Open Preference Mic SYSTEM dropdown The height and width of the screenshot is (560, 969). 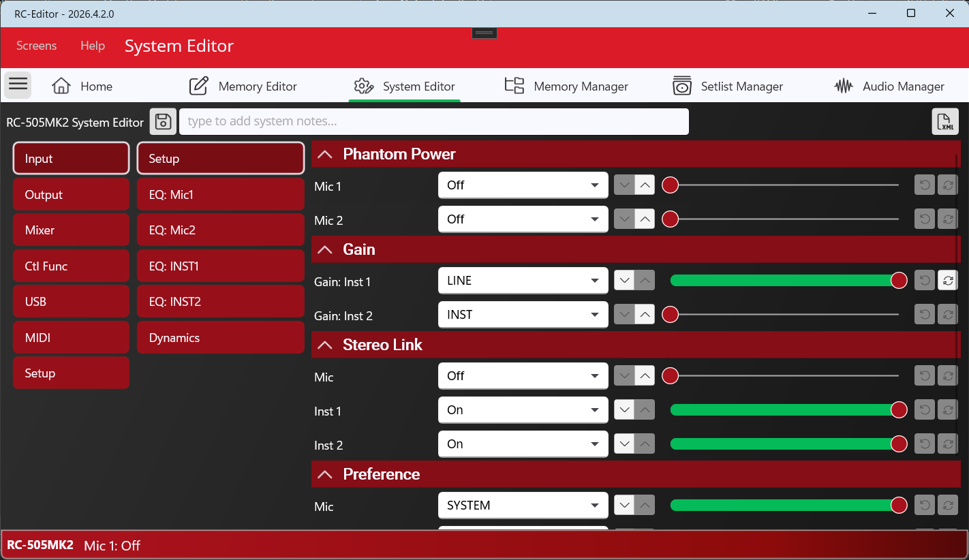pyautogui.click(x=523, y=505)
